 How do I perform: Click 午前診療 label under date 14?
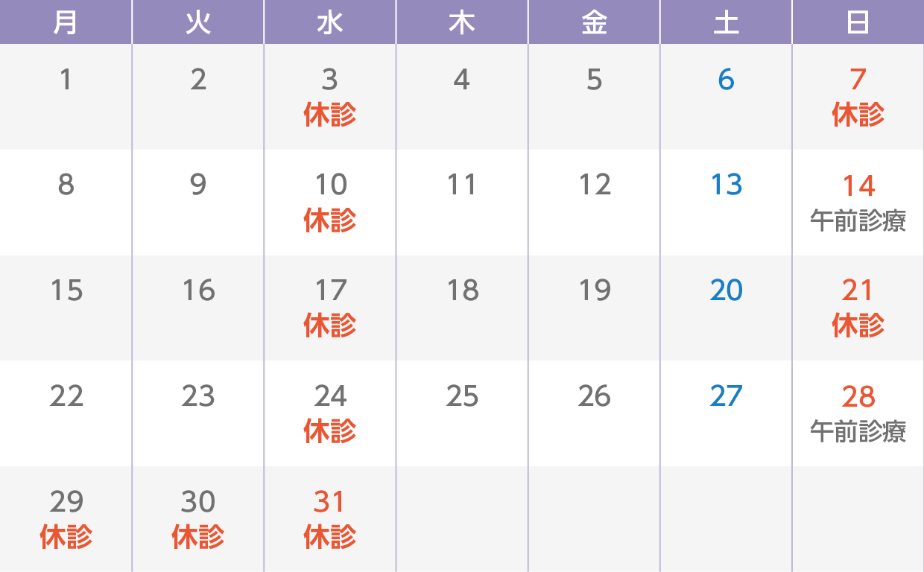point(858,221)
